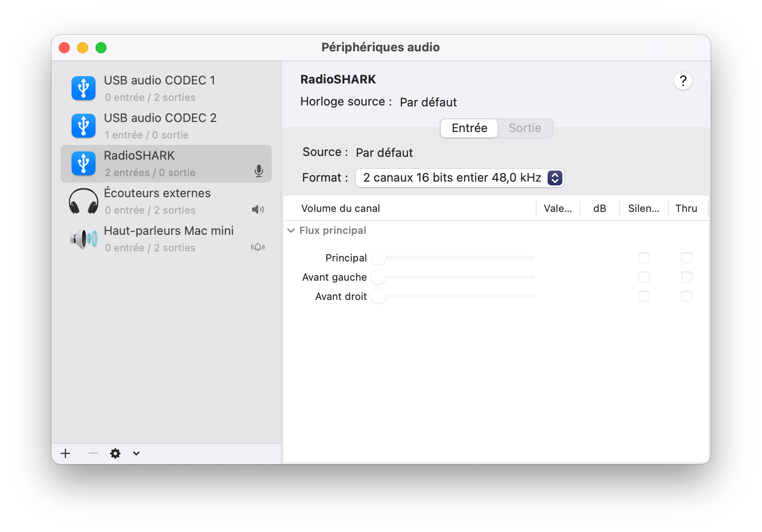
Task: Toggle Thru checkbox for Avant gauche
Action: [x=687, y=277]
